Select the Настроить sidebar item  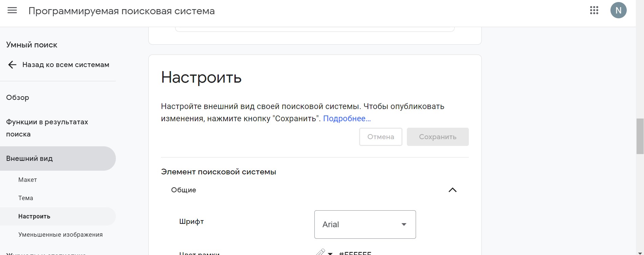point(34,216)
